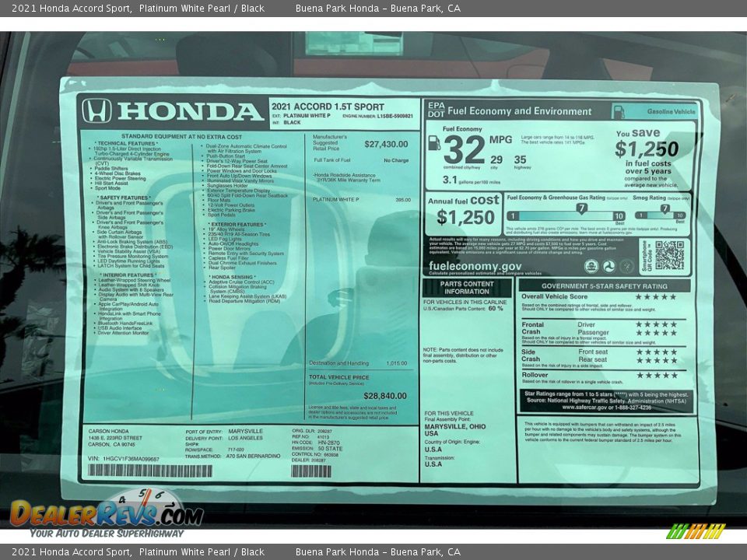Click the 'PLATINUM WHITE P' 395.00 option line
The width and height of the screenshot is (747, 560).
pos(362,200)
